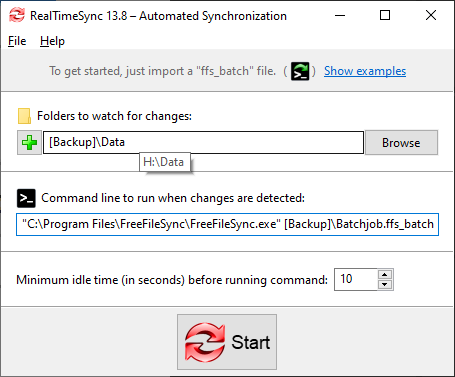Maximize the RealTimeSync window

[385, 15]
